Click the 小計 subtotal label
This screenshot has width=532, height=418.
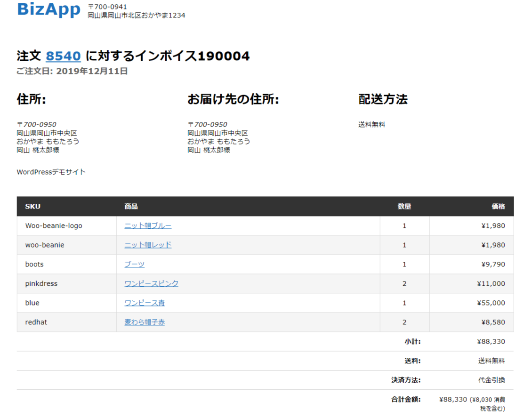pos(412,342)
